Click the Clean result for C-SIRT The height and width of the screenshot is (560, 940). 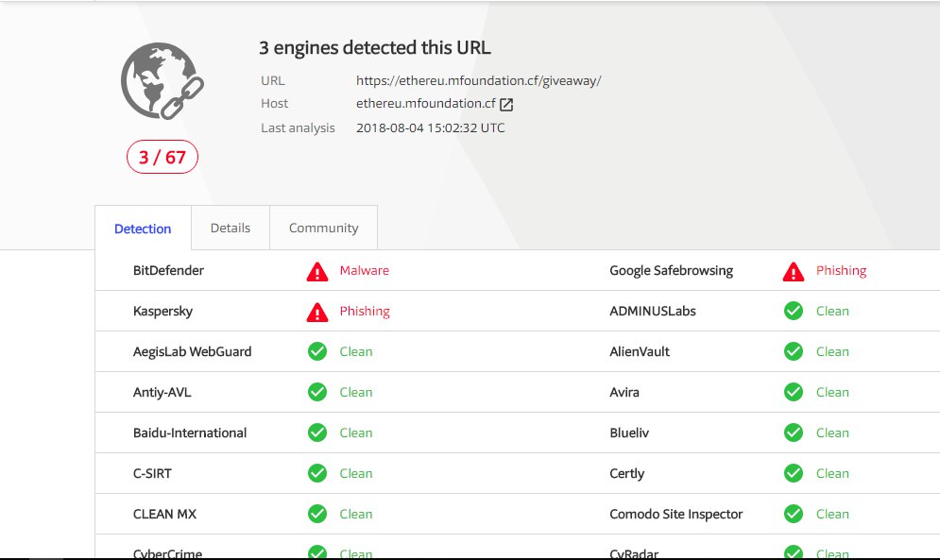(x=356, y=474)
